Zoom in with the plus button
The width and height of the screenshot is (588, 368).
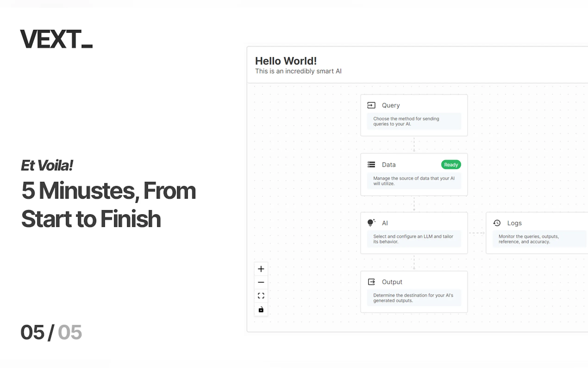261,269
